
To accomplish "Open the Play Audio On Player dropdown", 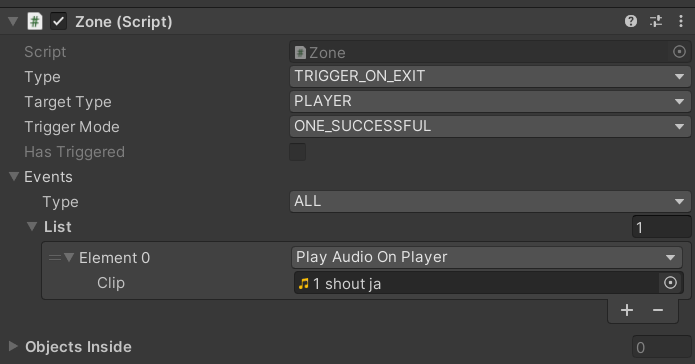I will click(487, 257).
